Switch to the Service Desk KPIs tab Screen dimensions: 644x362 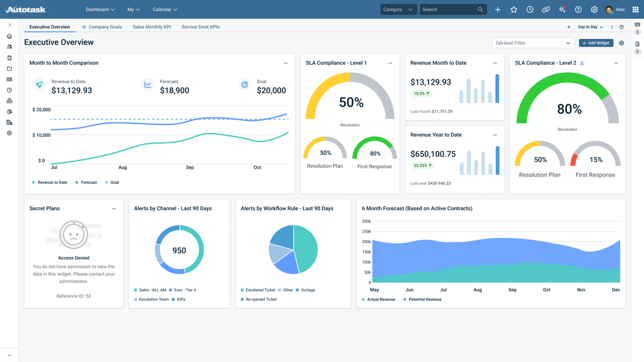[x=200, y=27]
